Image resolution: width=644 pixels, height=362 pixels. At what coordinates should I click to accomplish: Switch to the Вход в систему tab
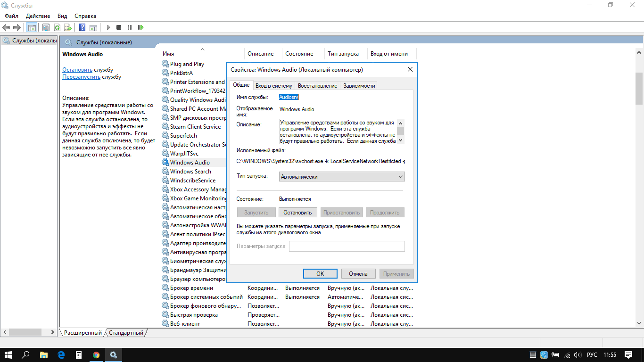click(273, 86)
